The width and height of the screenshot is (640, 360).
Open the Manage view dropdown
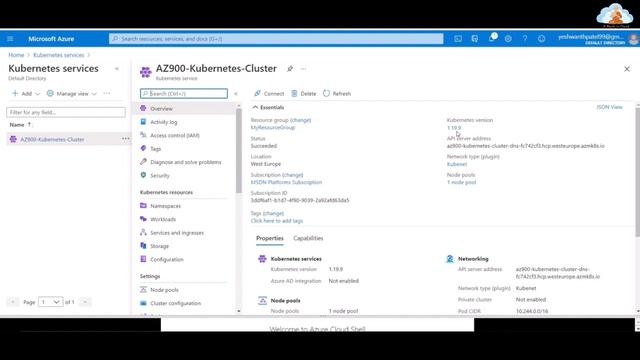72,93
